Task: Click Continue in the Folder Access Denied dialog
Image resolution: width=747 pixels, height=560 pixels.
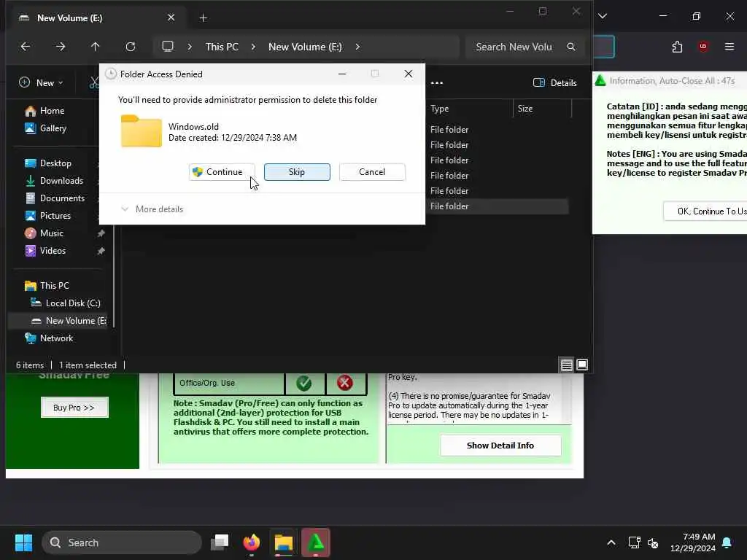Action: [x=222, y=172]
